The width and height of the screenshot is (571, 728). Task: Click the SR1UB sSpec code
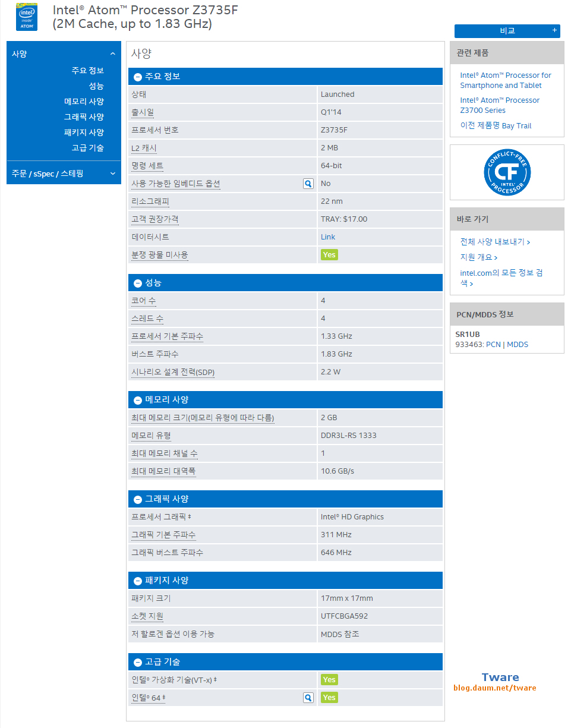coord(468,335)
